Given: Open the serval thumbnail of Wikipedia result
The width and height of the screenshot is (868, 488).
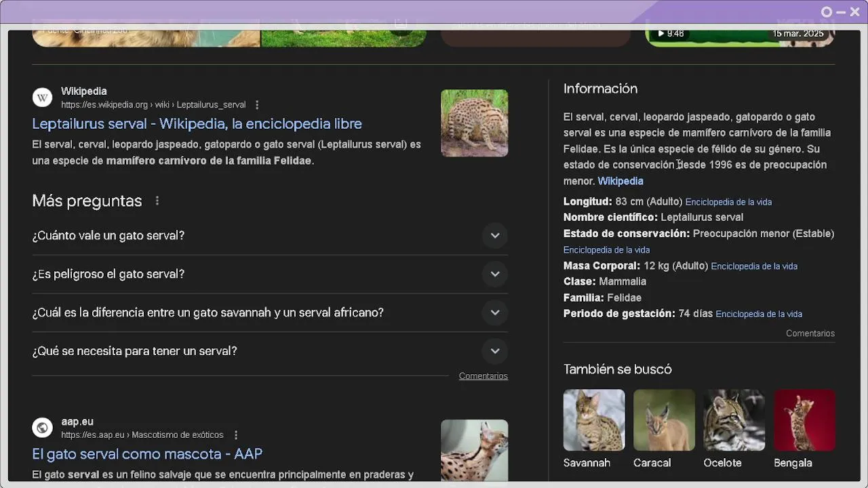Looking at the screenshot, I should point(474,123).
